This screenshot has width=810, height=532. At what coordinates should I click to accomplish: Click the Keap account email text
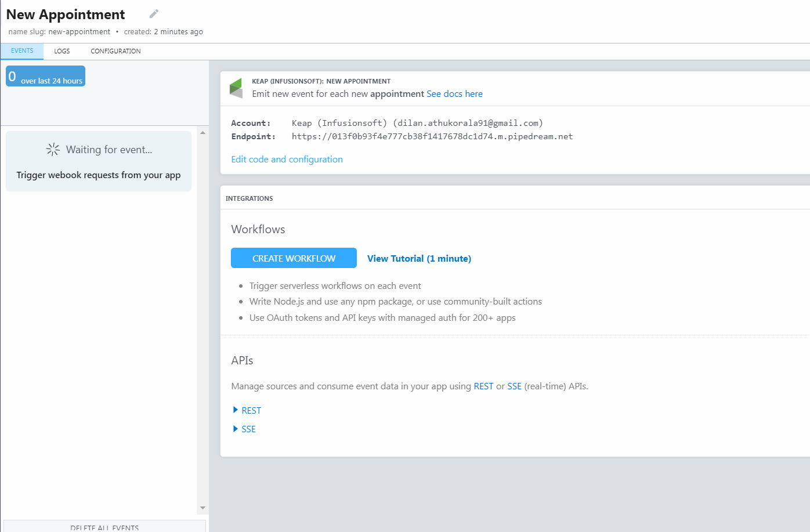(x=468, y=123)
